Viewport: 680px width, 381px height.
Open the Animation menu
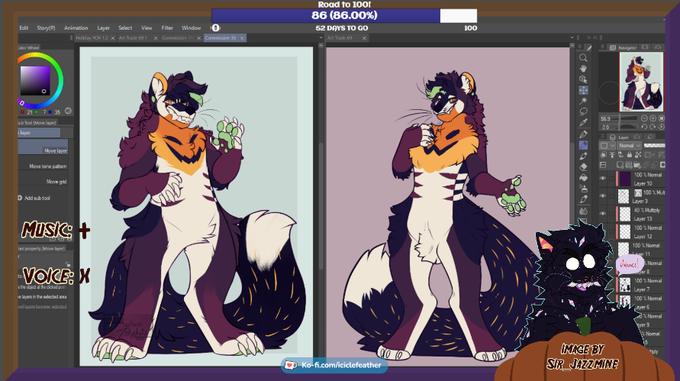[76, 28]
